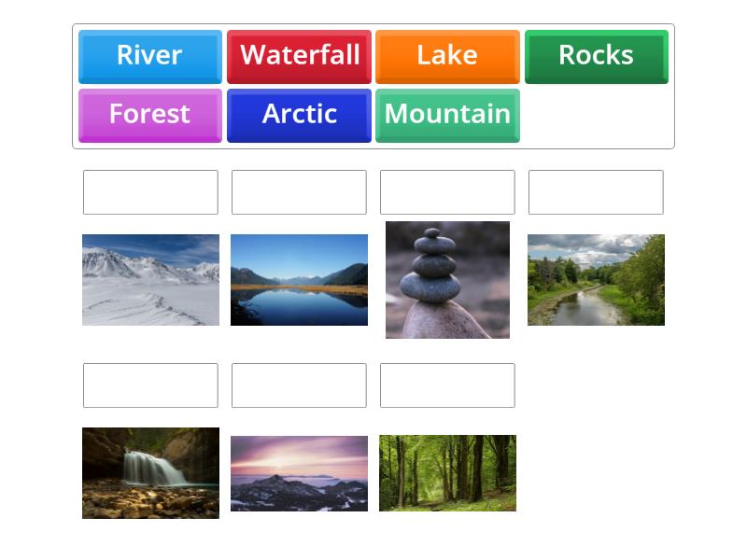The height and width of the screenshot is (560, 747).
Task: Click the empty answer box above the forest photo
Action: point(447,385)
